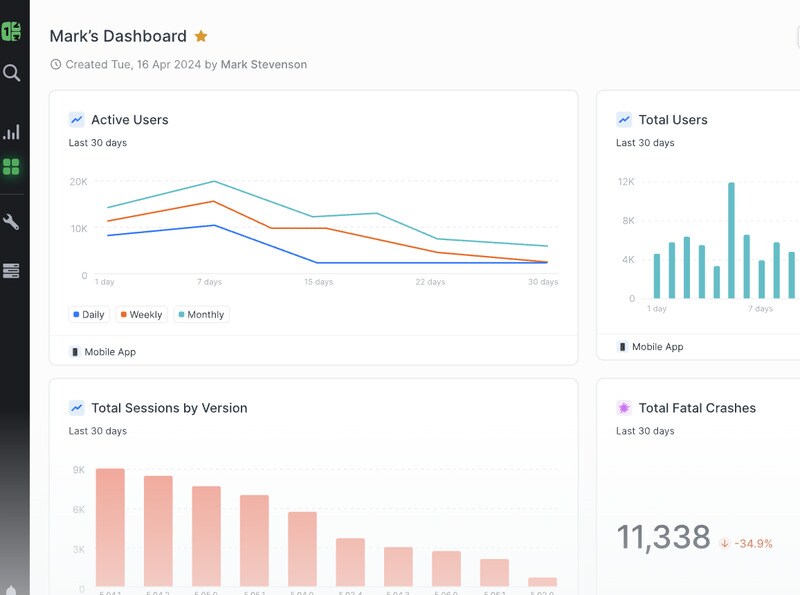
Task: Toggle the Monthly series in chart legend
Action: [201, 314]
